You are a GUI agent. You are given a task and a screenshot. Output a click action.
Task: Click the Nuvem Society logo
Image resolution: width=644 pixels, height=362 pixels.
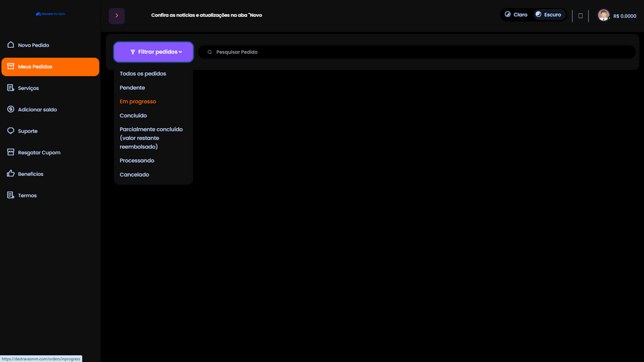point(50,13)
